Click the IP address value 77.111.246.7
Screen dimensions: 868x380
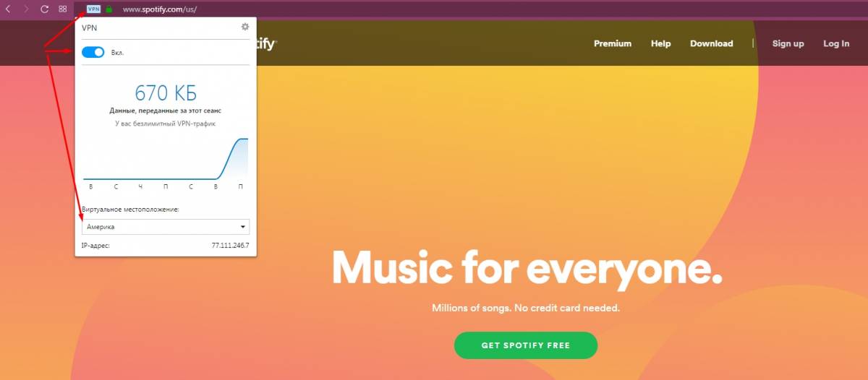[230, 246]
